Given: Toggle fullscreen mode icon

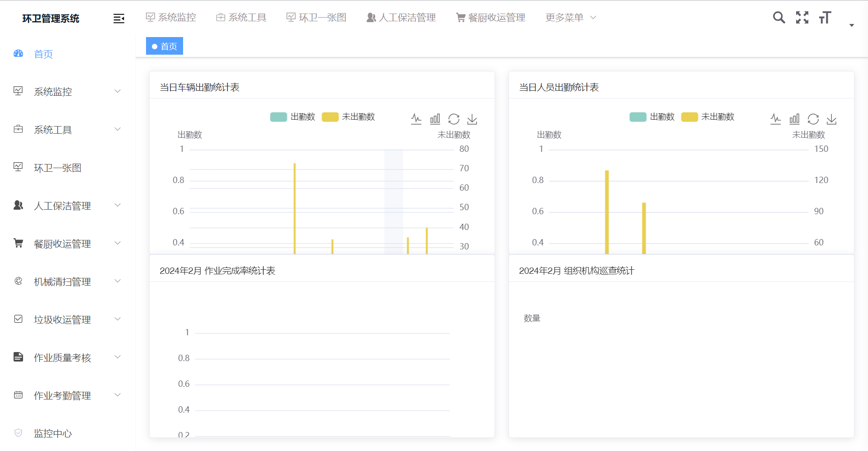Looking at the screenshot, I should [x=802, y=18].
